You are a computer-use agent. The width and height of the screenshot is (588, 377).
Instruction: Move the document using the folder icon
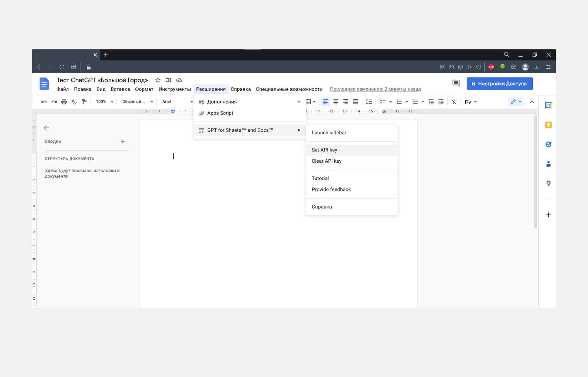168,80
